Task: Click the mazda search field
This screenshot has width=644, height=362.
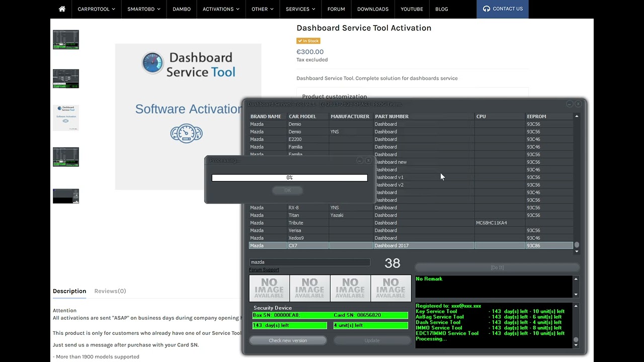Action: click(309, 262)
